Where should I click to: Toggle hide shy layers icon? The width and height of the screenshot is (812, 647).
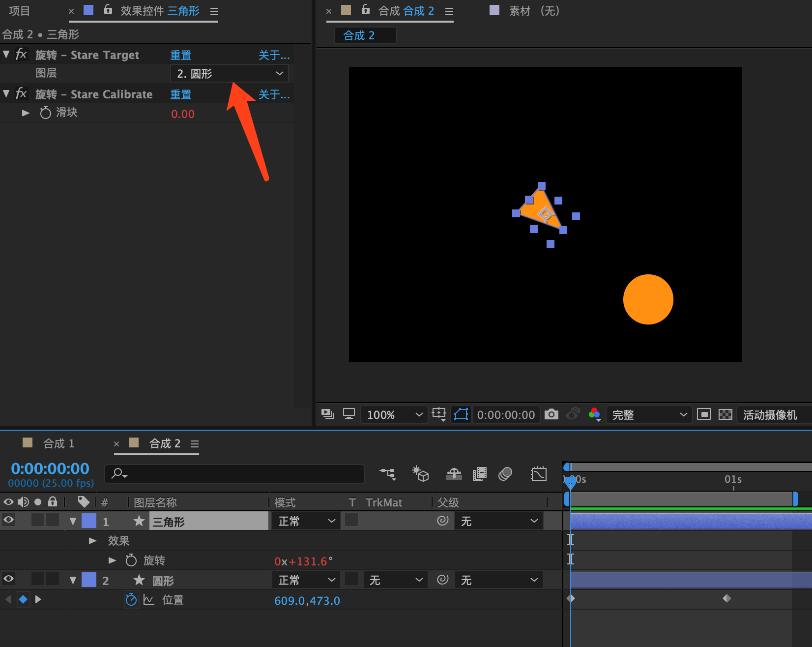[x=454, y=474]
